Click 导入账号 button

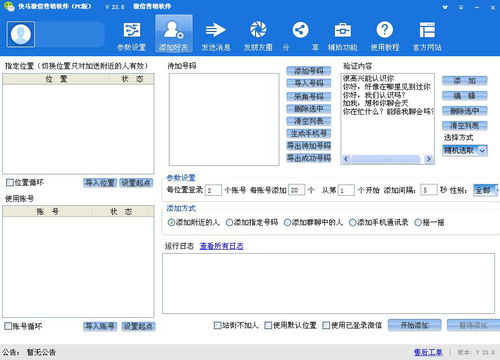tap(100, 326)
